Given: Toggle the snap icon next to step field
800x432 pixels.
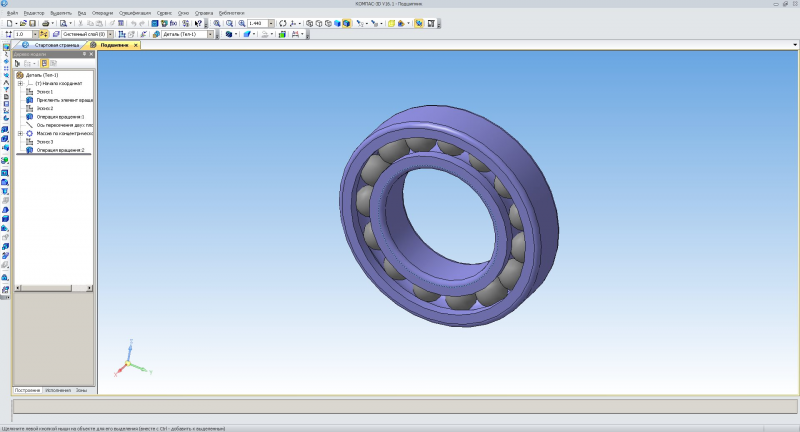Looking at the screenshot, I should (44, 34).
